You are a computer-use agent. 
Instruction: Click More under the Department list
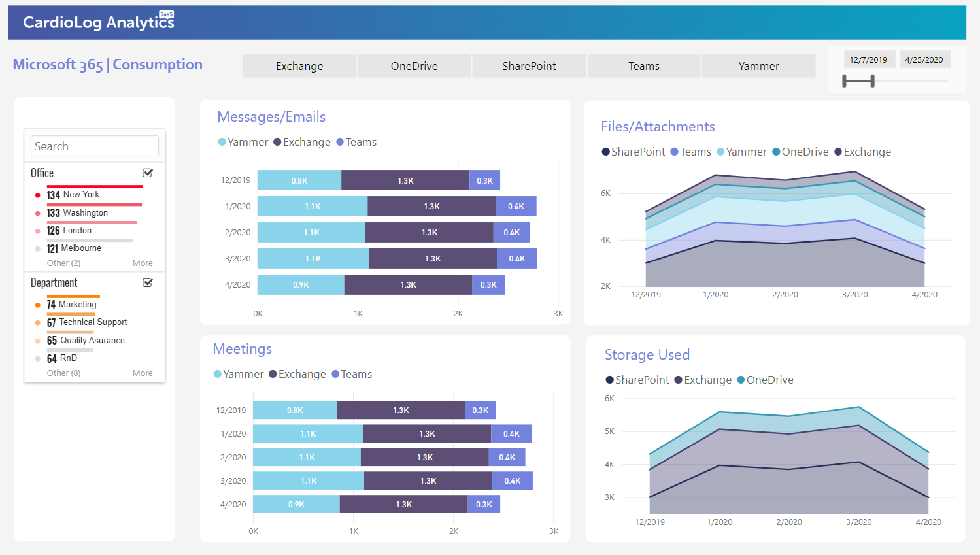[x=143, y=373]
